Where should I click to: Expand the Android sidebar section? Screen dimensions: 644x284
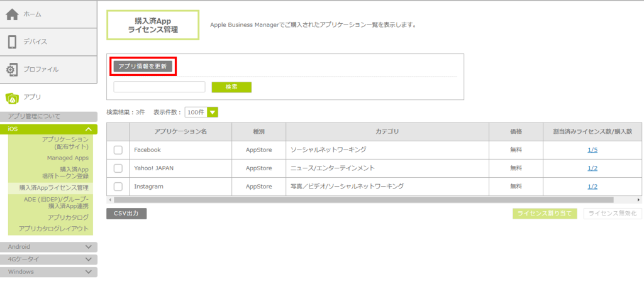[88, 247]
